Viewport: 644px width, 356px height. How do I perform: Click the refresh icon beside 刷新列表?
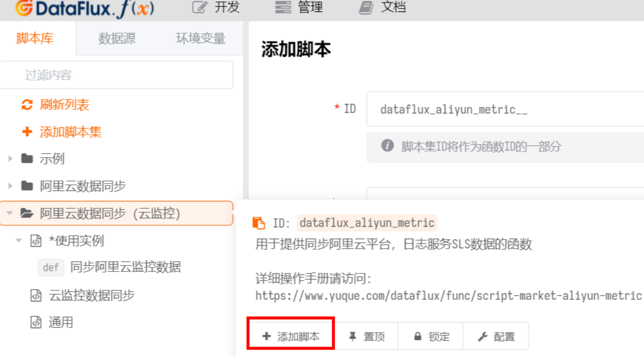[x=27, y=105]
